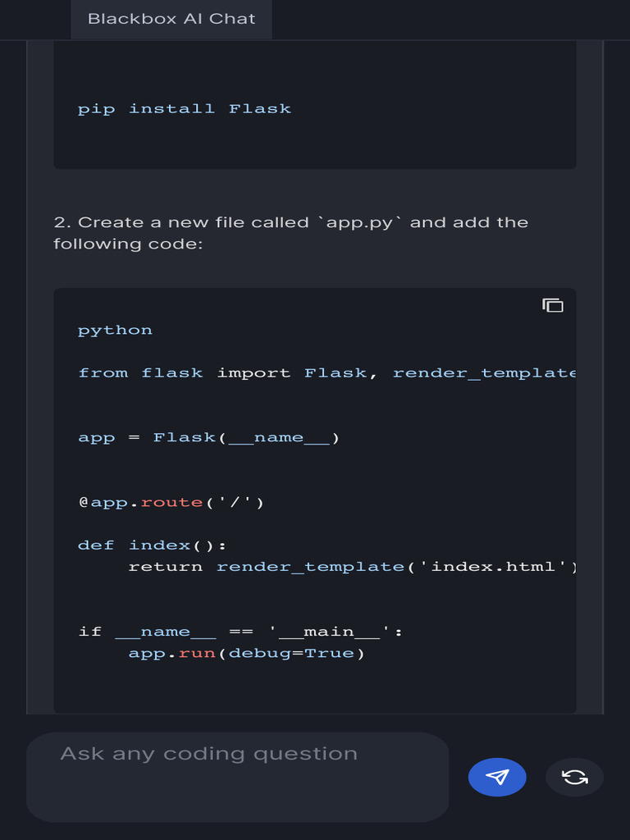Click the step 2 'Create a new file' instruction text
The height and width of the screenshot is (840, 630).
[x=291, y=222]
